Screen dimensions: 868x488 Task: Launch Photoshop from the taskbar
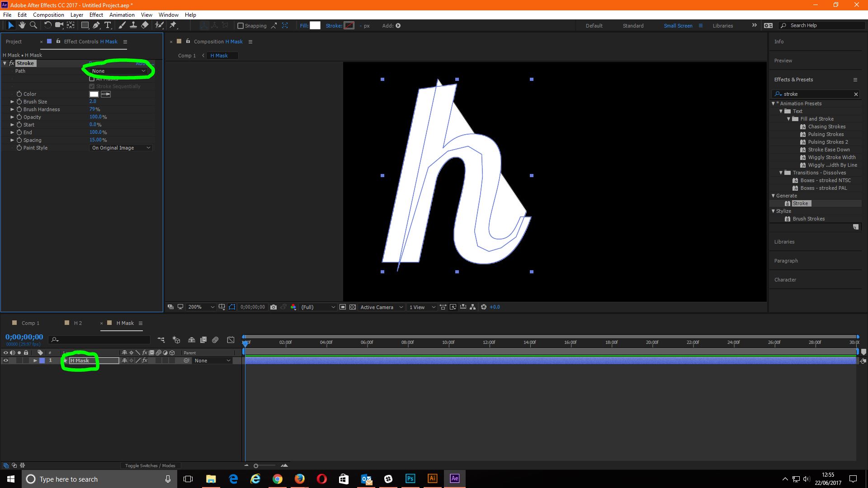pyautogui.click(x=410, y=479)
